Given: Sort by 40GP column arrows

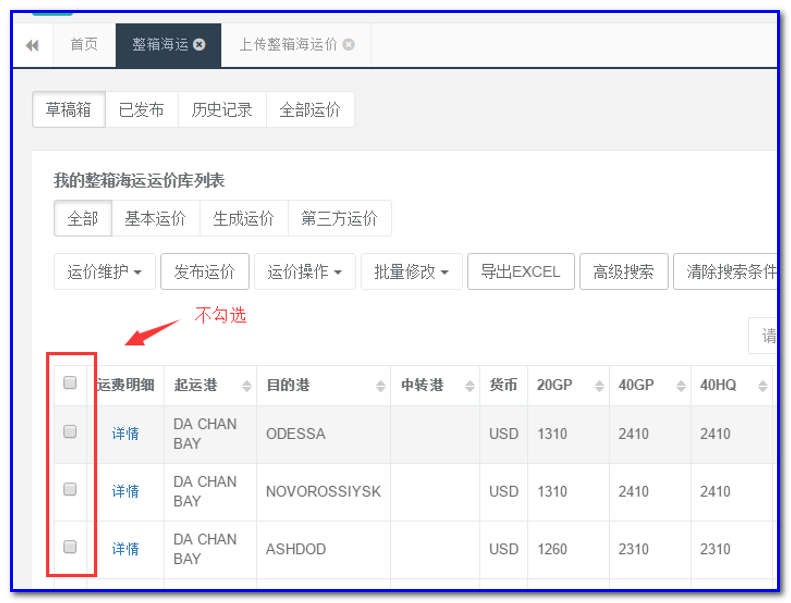Looking at the screenshot, I should 681,386.
